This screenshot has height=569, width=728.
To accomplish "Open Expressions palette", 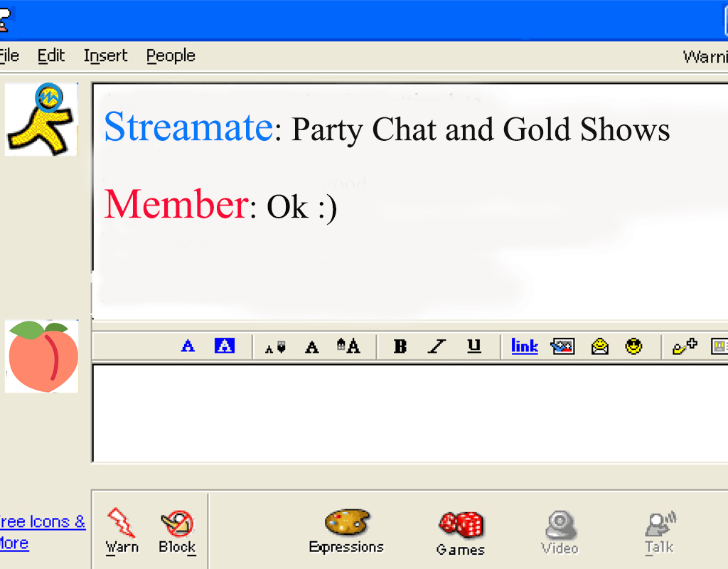I will (346, 531).
